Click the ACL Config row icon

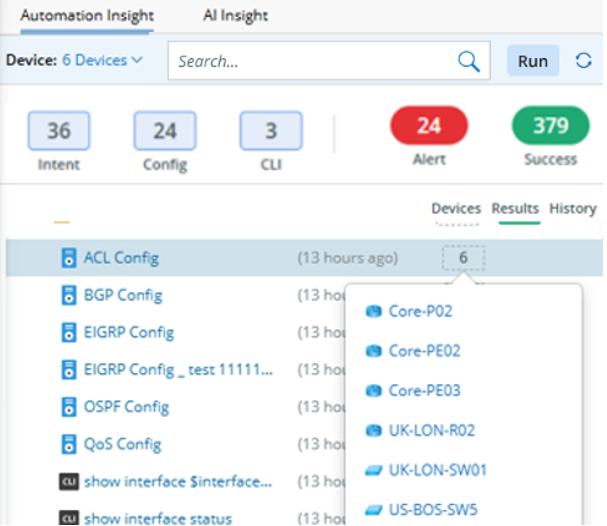[69, 258]
